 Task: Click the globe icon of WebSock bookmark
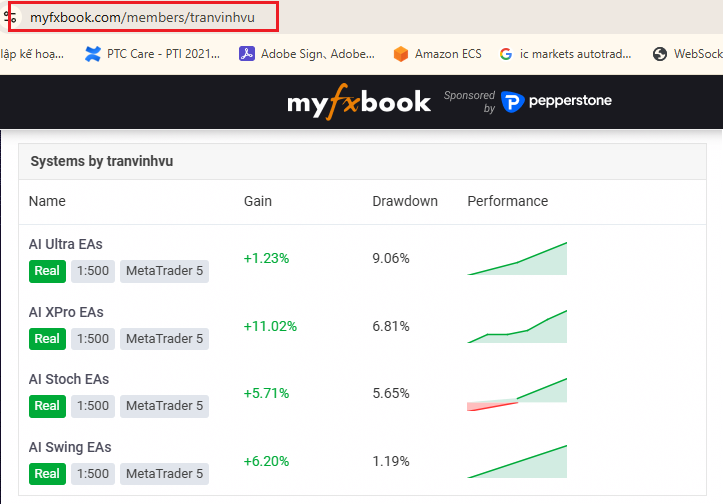pos(660,54)
